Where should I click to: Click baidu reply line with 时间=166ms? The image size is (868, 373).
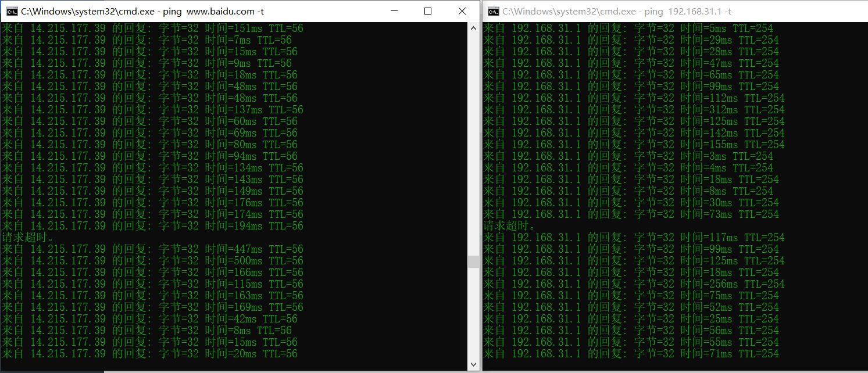(152, 272)
